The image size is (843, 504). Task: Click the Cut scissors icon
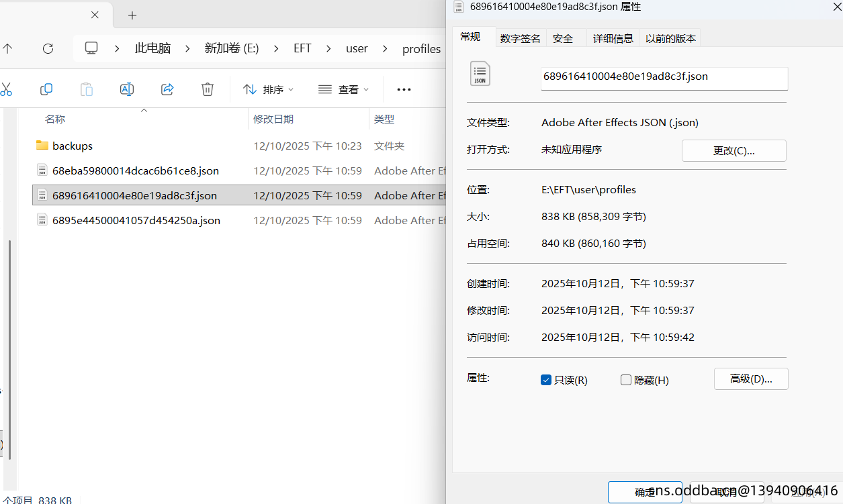(6, 89)
